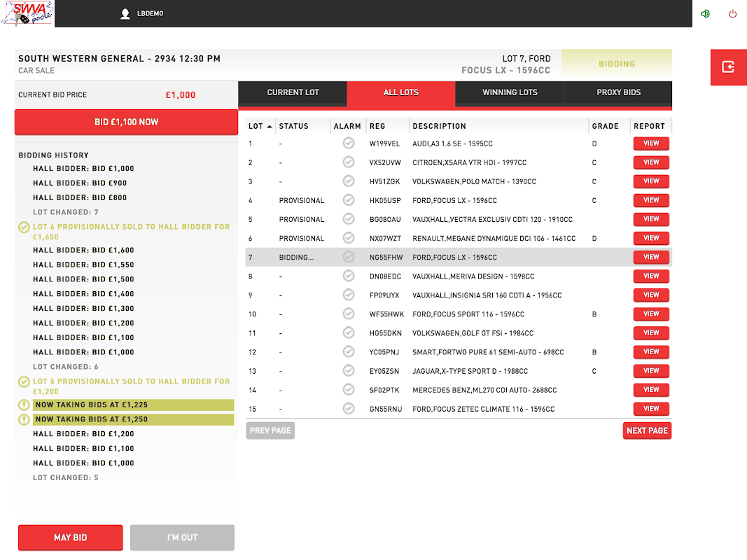Click the SWVA Poole logo
747x560 pixels.
pyautogui.click(x=27, y=13)
